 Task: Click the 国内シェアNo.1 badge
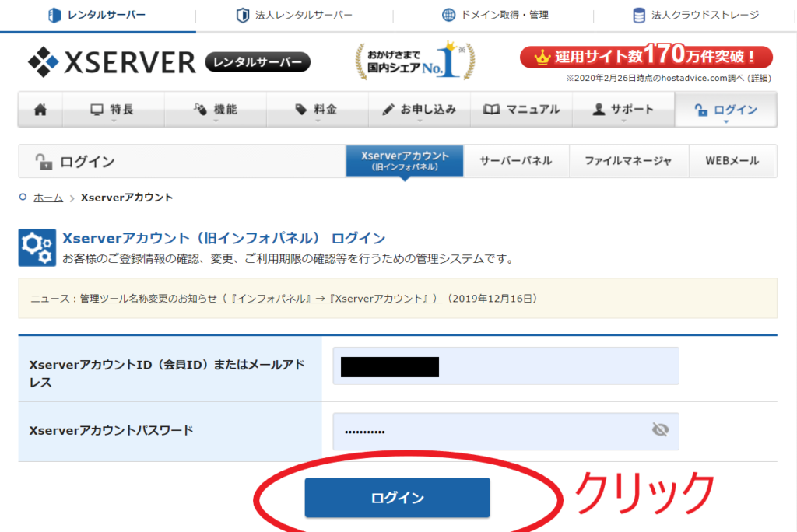click(415, 61)
